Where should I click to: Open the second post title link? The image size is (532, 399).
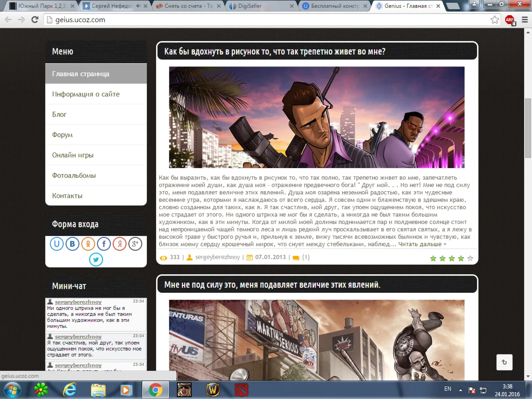(272, 284)
